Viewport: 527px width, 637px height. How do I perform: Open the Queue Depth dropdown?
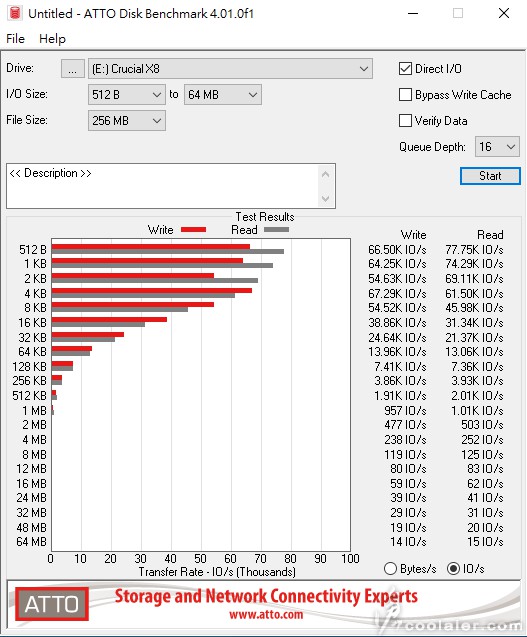point(497,147)
